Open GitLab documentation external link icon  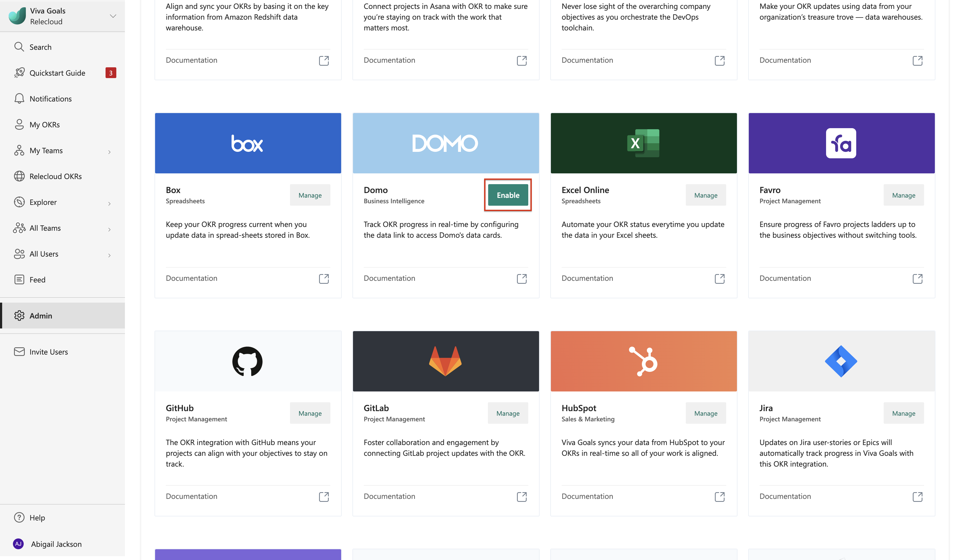coord(522,496)
